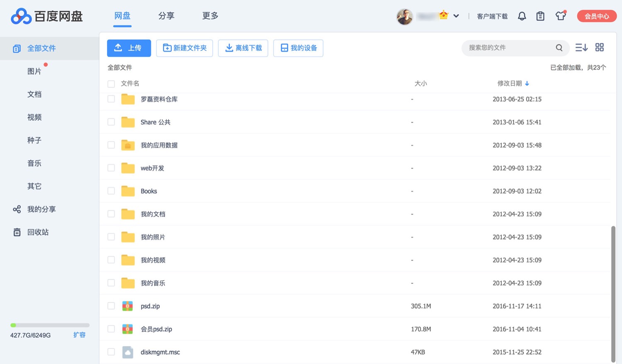This screenshot has width=622, height=364.
Task: Click the notification bell icon
Action: 522,16
